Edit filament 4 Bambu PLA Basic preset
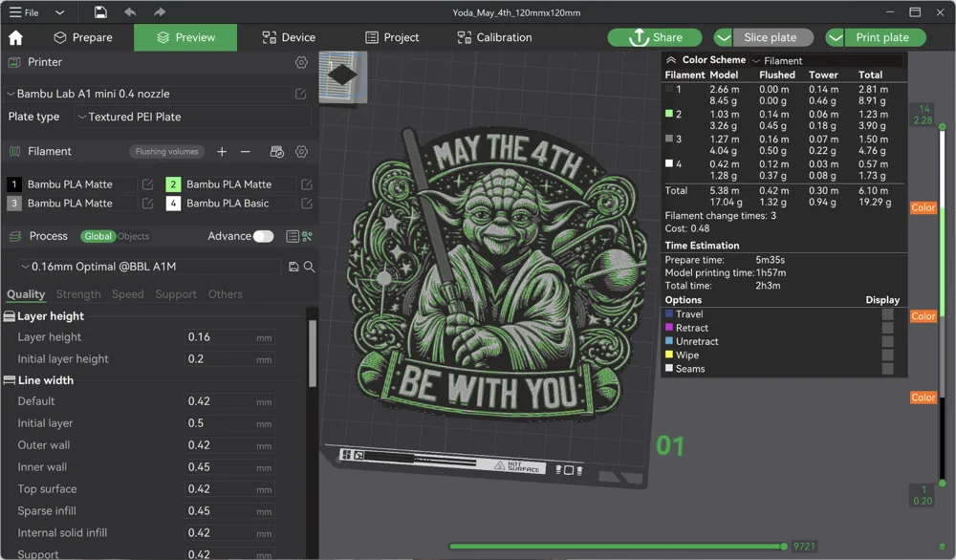 point(307,203)
